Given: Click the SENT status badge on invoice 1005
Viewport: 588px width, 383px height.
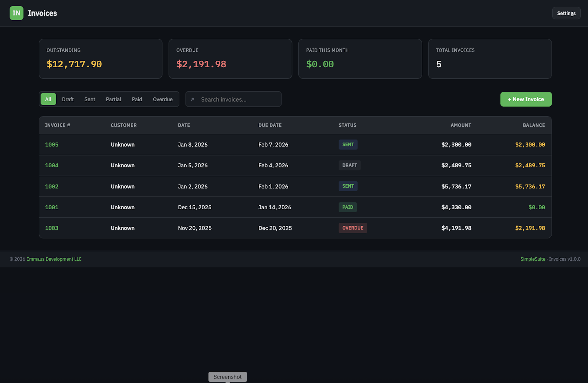Looking at the screenshot, I should pos(348,144).
